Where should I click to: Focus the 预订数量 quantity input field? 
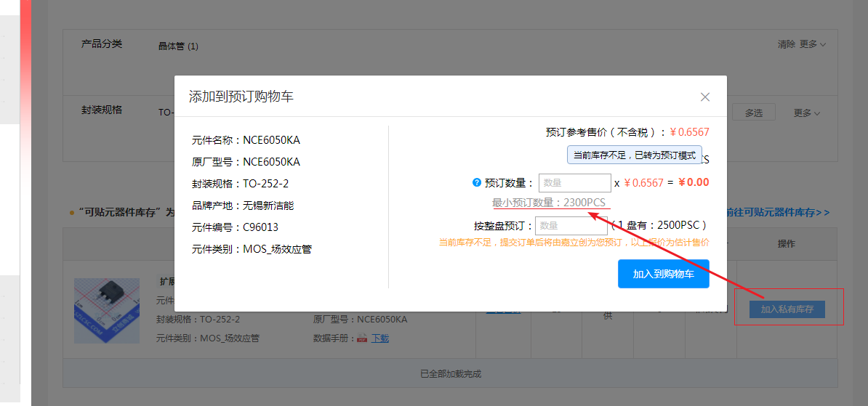point(574,183)
